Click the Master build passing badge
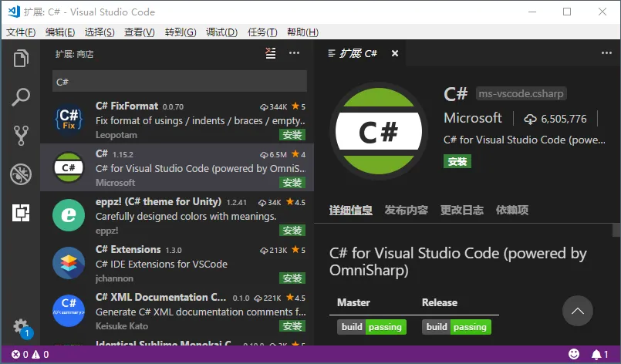This screenshot has height=364, width=621. tap(372, 327)
